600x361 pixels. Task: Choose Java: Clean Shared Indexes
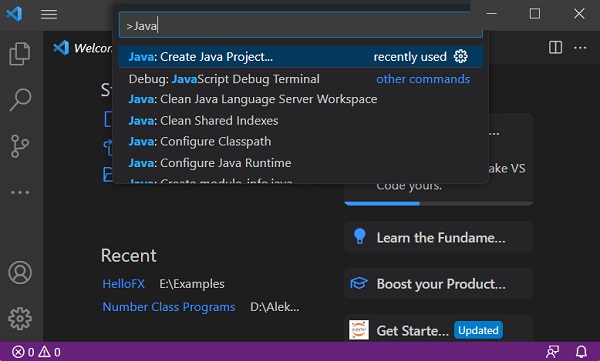(x=301, y=121)
